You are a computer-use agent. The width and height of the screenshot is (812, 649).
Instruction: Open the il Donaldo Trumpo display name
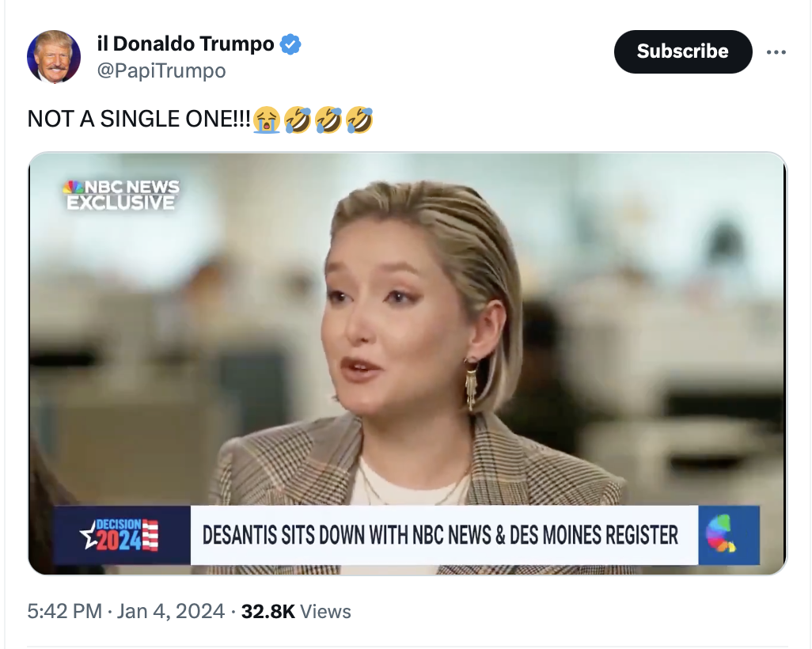click(x=185, y=44)
